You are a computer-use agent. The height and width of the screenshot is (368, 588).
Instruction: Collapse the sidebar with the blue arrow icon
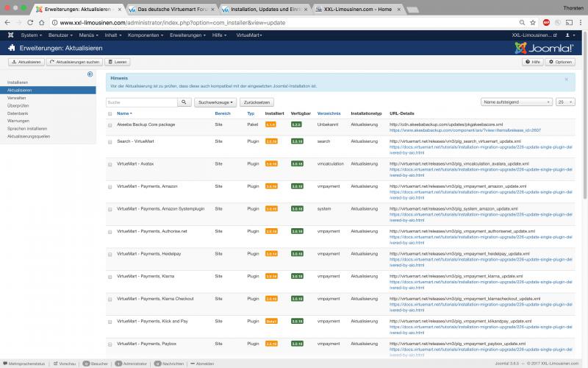(90, 74)
